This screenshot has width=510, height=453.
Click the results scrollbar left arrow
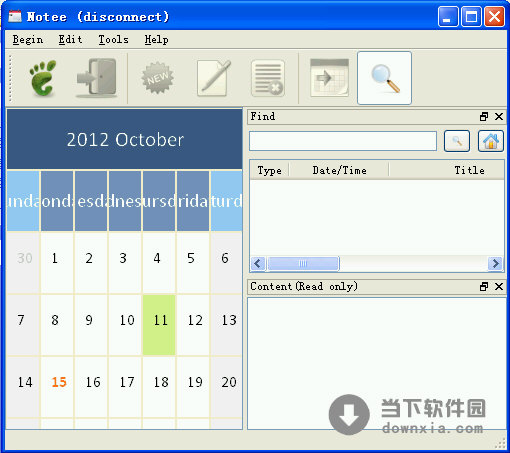(258, 264)
